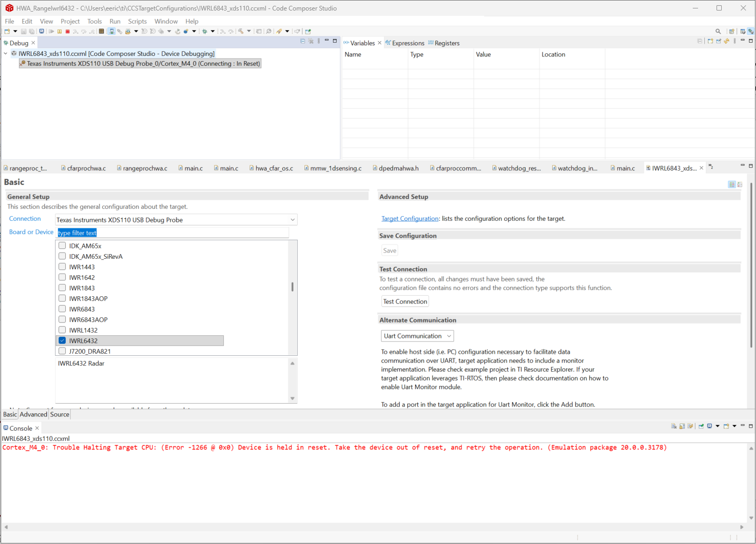
Task: Click the yellow Suspend button in the toolbar
Action: coord(60,32)
